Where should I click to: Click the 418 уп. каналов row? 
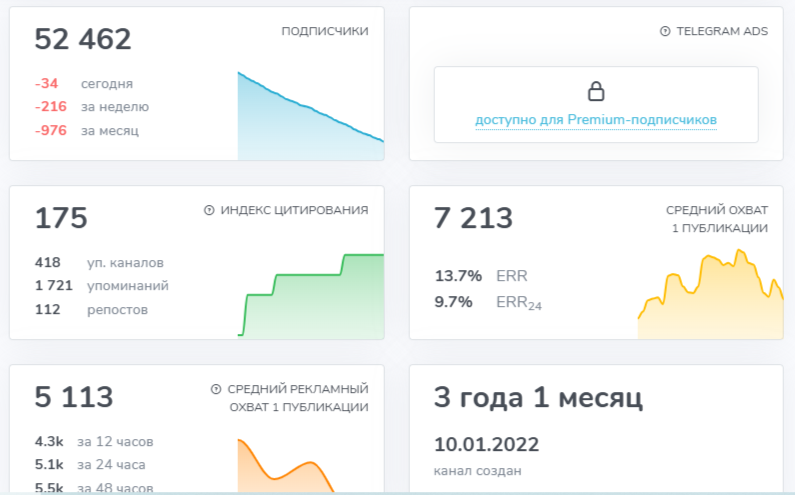(x=99, y=263)
